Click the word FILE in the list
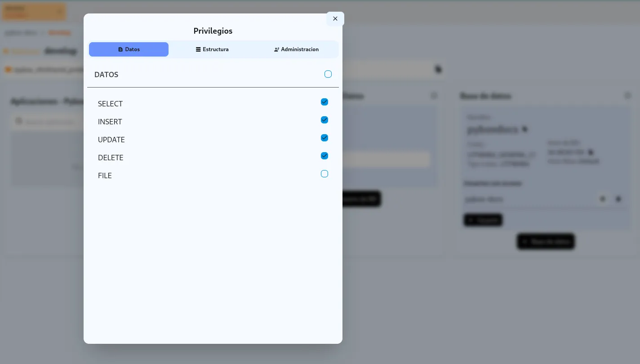This screenshot has height=364, width=640. tap(105, 175)
